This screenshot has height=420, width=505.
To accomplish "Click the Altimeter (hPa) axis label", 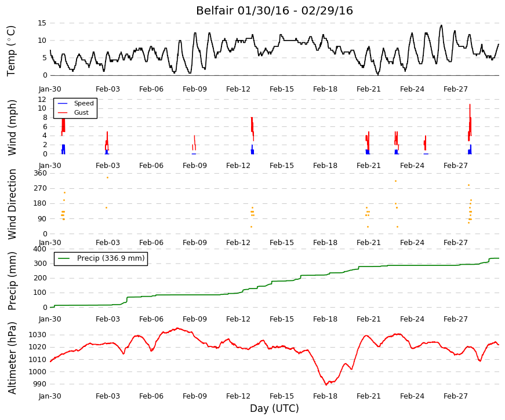I will (x=12, y=358).
